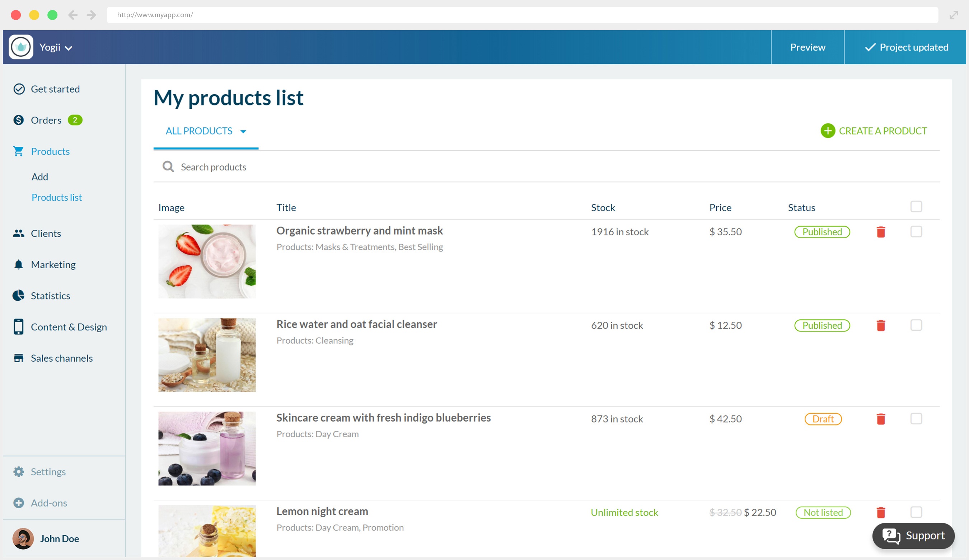The image size is (969, 560).
Task: Click the Yogii app logo icon
Action: pyautogui.click(x=21, y=47)
